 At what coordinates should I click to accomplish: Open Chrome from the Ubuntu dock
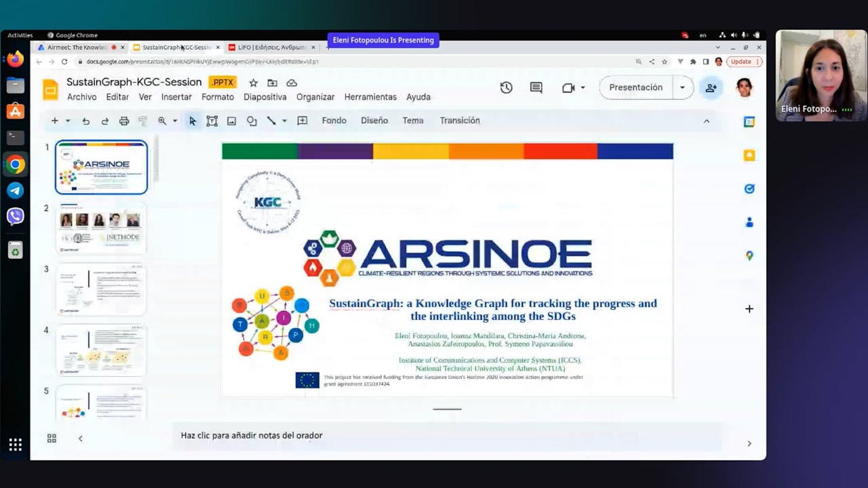15,164
